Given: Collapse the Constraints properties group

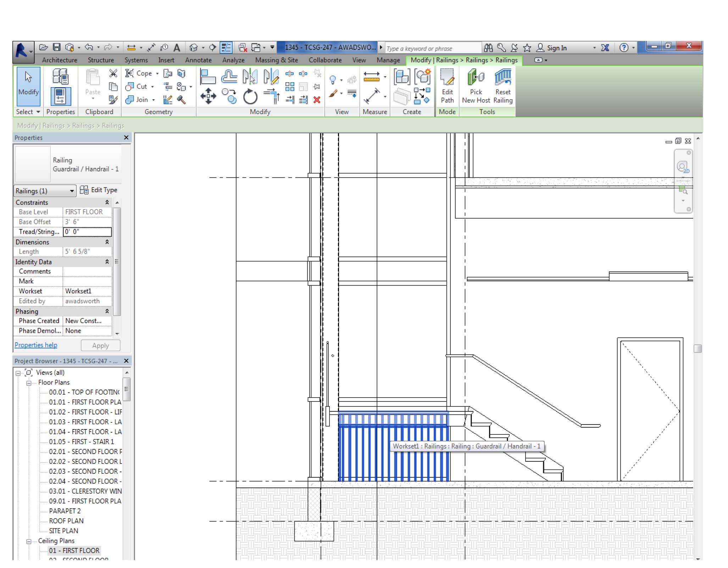Looking at the screenshot, I should 107,202.
